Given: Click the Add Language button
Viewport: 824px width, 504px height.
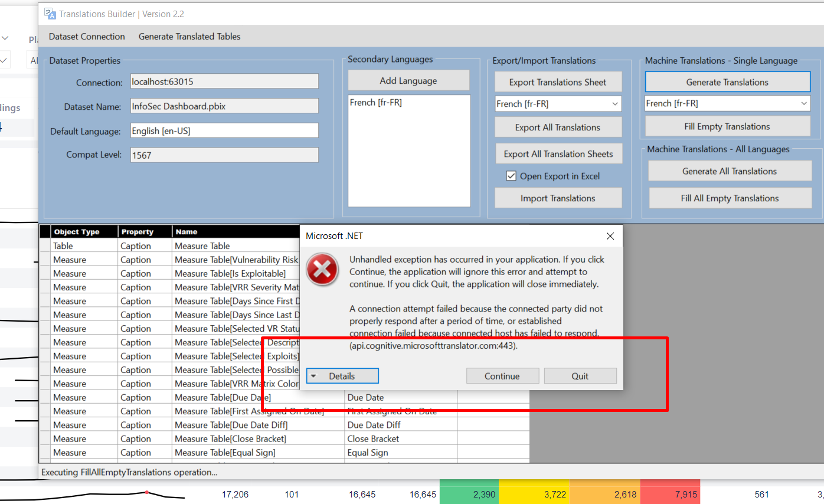Looking at the screenshot, I should pos(408,81).
